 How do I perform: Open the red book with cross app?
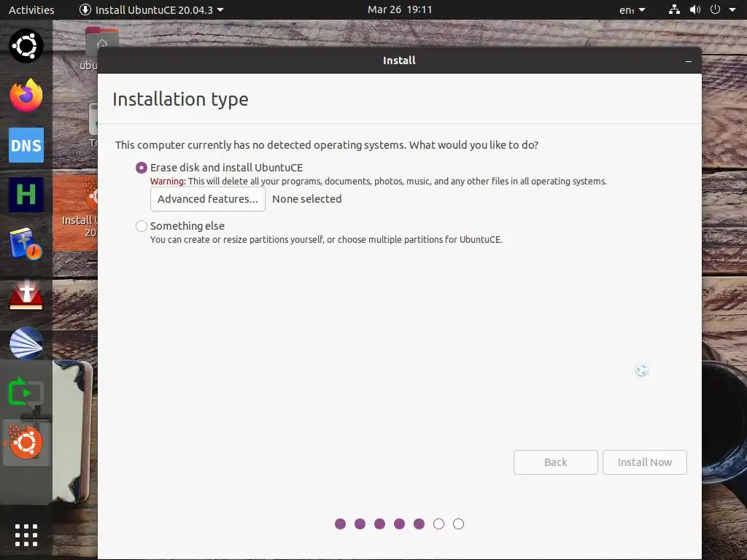click(x=26, y=295)
